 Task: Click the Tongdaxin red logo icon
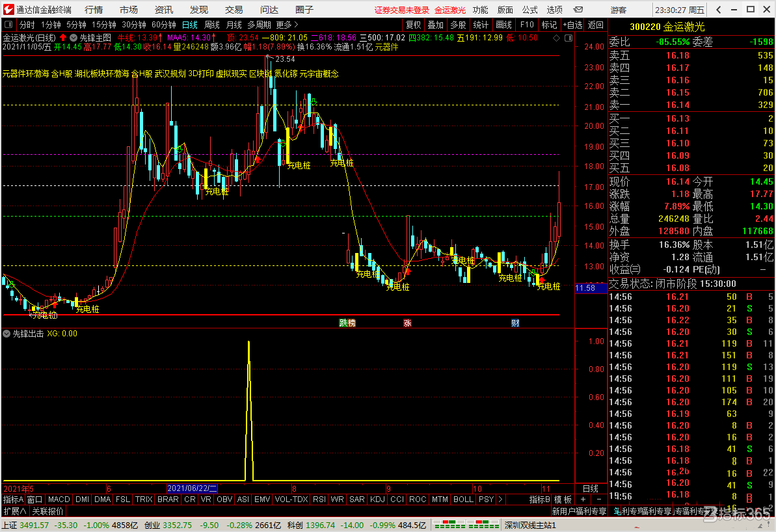8,9
